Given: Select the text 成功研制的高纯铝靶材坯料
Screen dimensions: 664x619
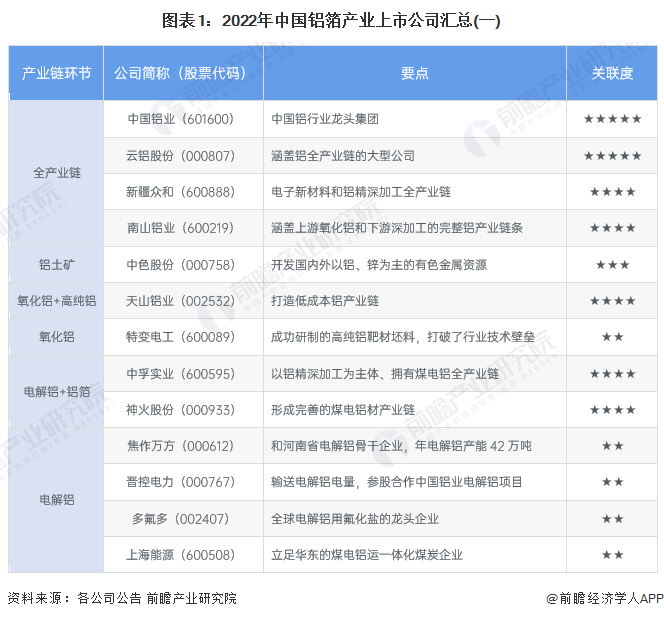Looking at the screenshot, I should [x=343, y=337].
